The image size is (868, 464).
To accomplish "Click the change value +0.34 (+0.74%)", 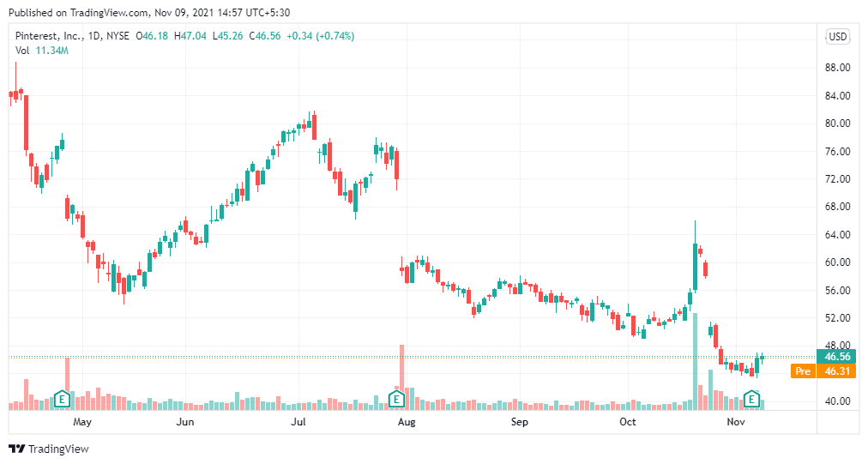I will click(x=320, y=36).
